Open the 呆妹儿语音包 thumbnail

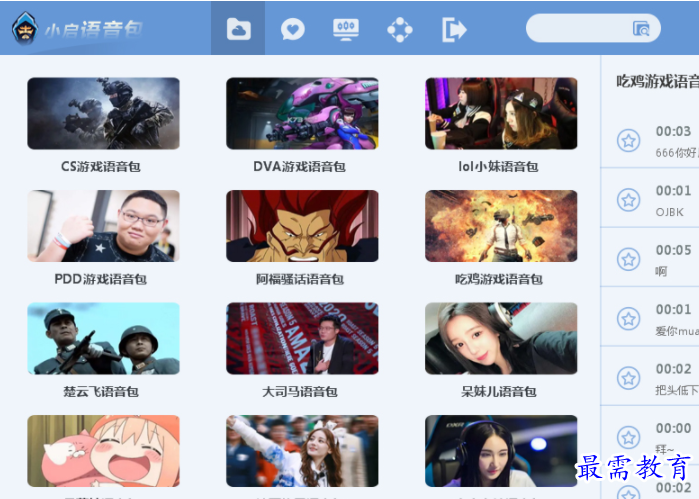[x=501, y=338]
